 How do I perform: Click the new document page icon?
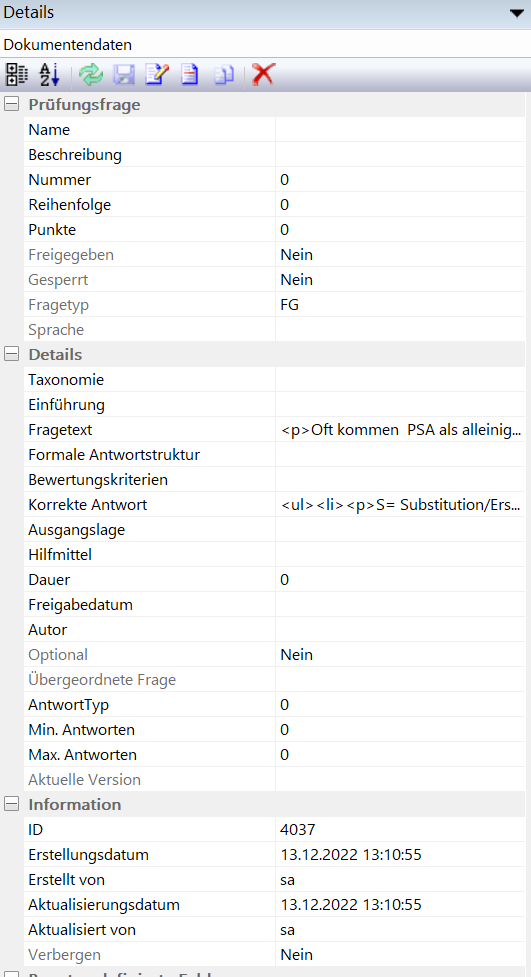pos(190,75)
